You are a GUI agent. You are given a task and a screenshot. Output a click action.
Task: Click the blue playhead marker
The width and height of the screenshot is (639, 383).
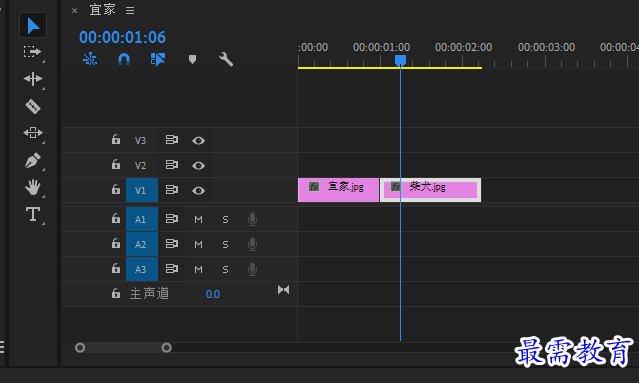click(400, 60)
